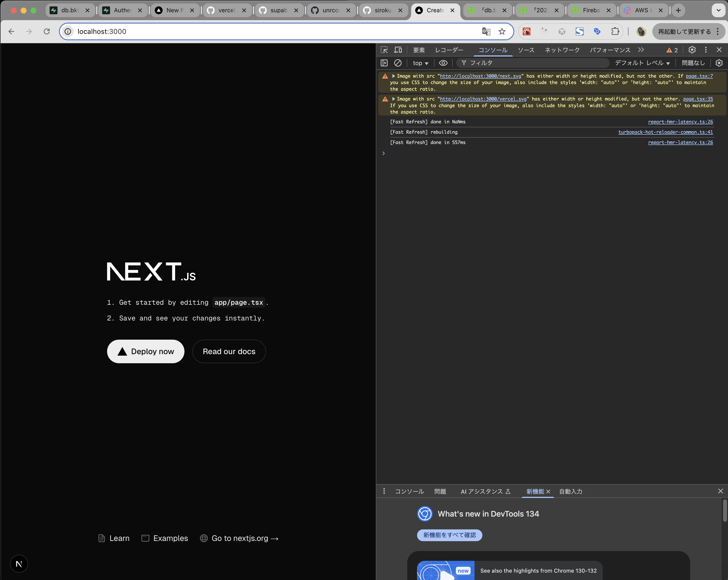Toggle the device toolbar icon in DevTools

coord(398,50)
